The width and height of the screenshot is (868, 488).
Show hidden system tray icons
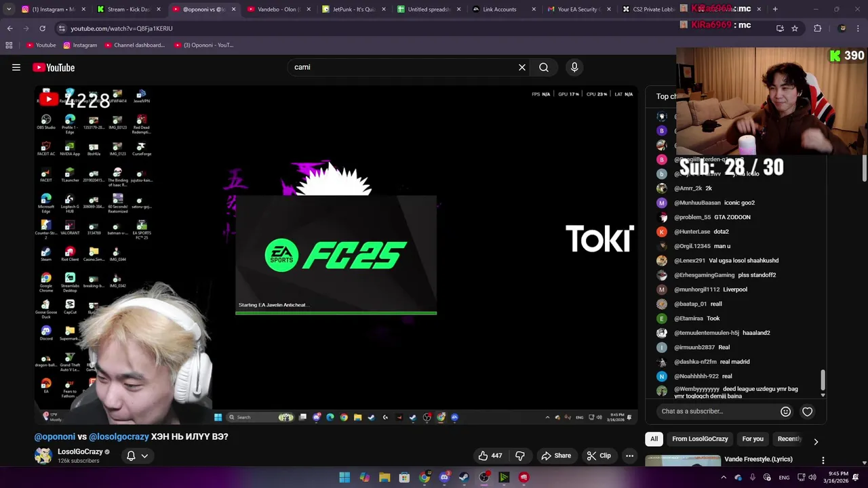tap(724, 477)
